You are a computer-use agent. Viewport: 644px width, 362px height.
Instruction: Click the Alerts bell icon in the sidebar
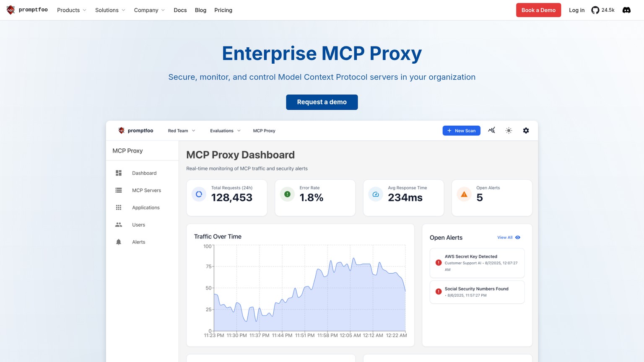tap(119, 242)
